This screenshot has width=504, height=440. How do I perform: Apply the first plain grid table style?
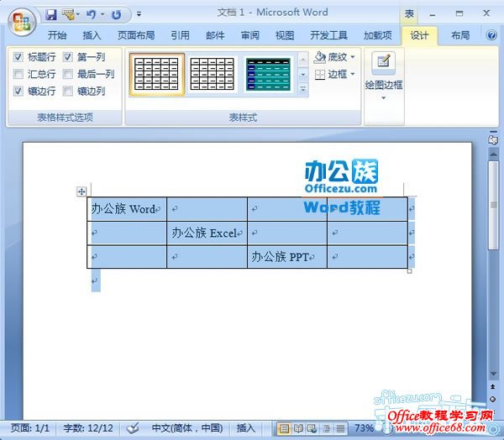tap(156, 74)
